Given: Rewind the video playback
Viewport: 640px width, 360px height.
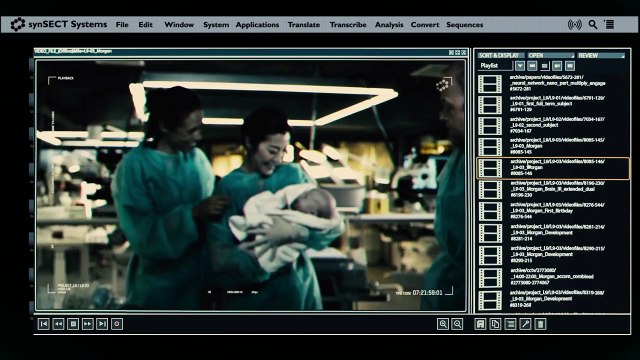Looking at the screenshot, I should [x=58, y=324].
